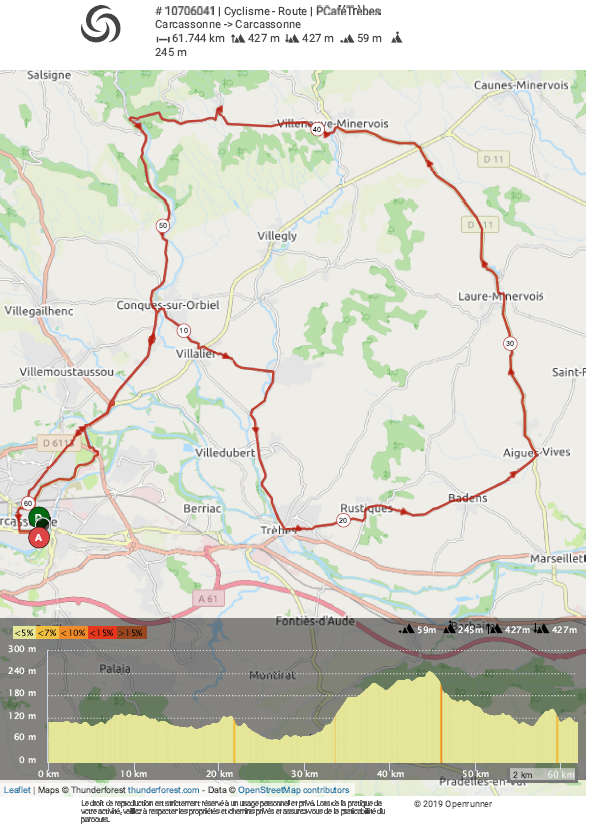Open the Leaflet attribution link

17,790
